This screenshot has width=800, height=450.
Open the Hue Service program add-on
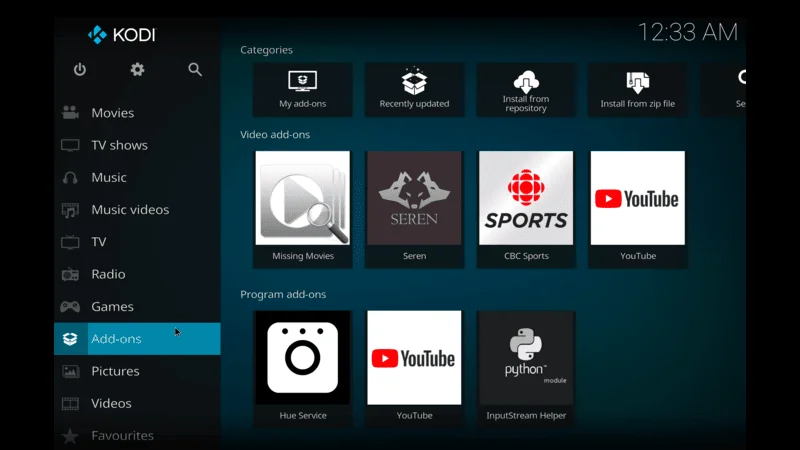[303, 368]
